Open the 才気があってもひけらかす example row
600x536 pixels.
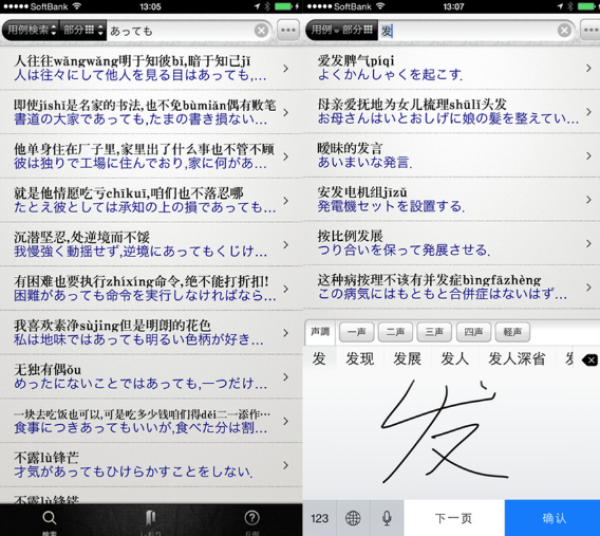(151, 465)
